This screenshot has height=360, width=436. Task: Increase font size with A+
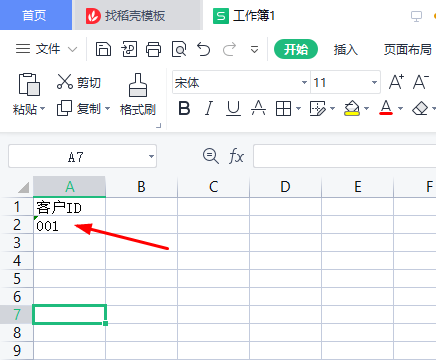point(396,82)
